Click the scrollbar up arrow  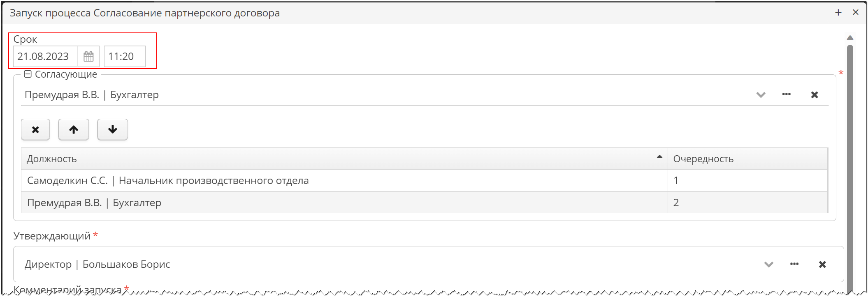[850, 38]
